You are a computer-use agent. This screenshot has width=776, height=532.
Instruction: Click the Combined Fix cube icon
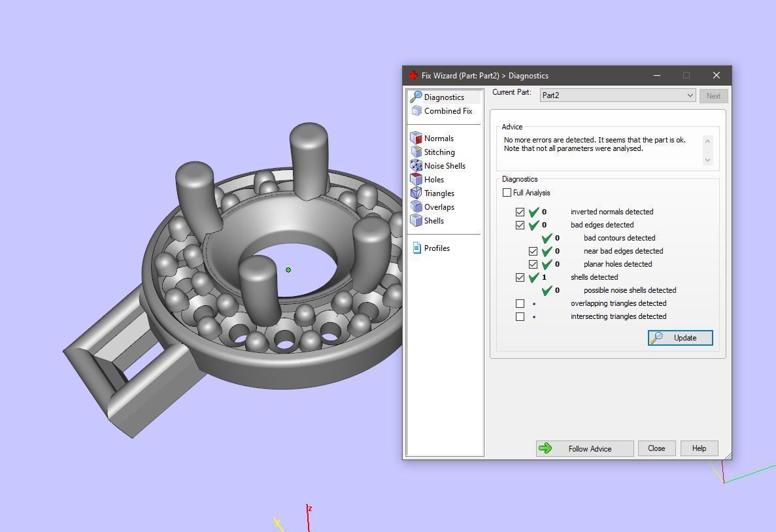[416, 111]
